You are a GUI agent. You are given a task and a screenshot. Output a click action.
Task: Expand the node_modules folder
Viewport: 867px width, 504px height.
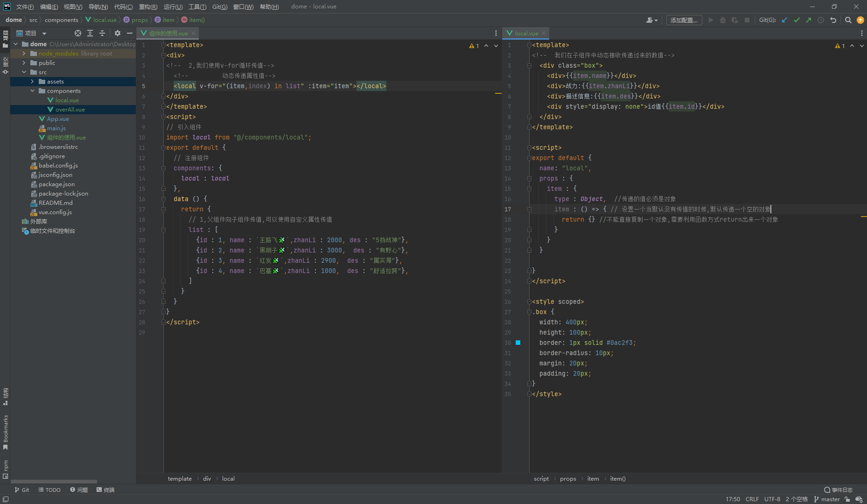24,54
